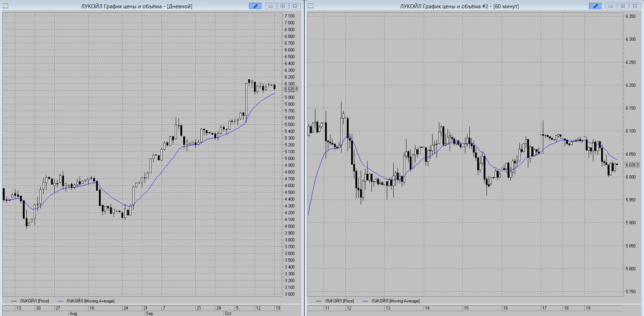Viewport: 644px width, 316px height.
Task: Click the 7 100 value on the daily price axis
Action: [x=290, y=16]
